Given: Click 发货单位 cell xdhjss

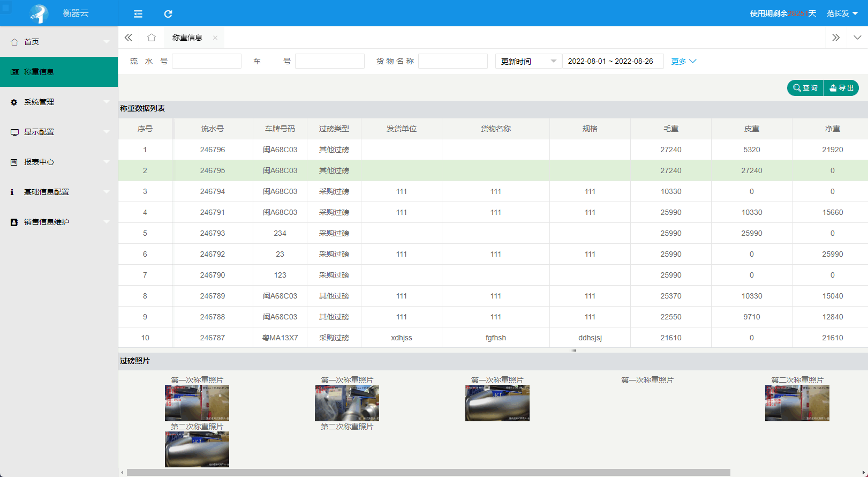Looking at the screenshot, I should (x=402, y=338).
